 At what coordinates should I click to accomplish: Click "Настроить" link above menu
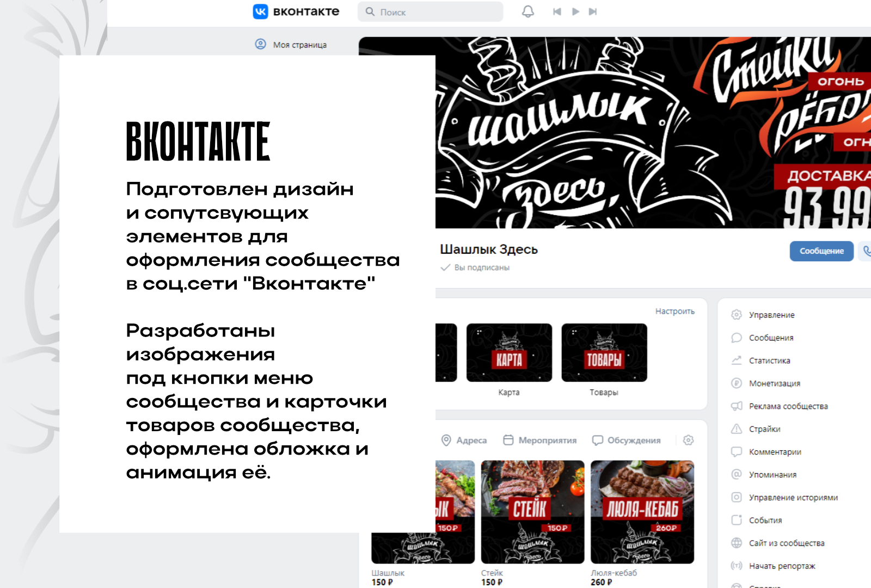coord(674,311)
